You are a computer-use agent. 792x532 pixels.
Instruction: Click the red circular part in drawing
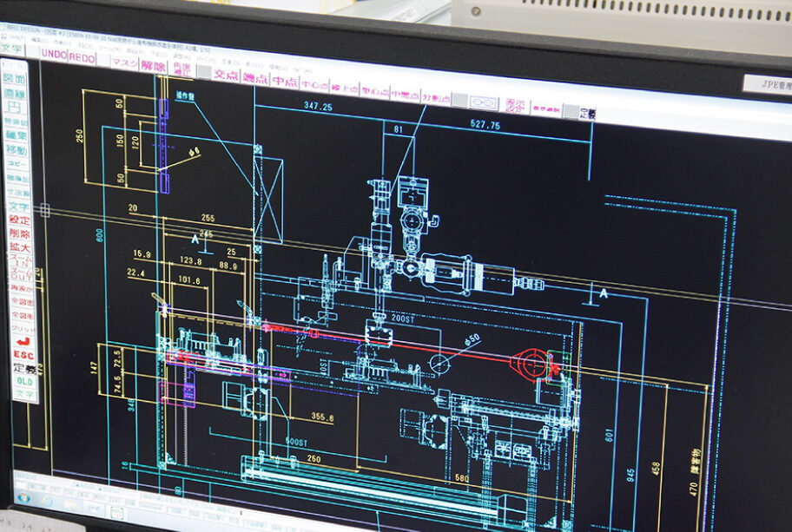point(531,364)
